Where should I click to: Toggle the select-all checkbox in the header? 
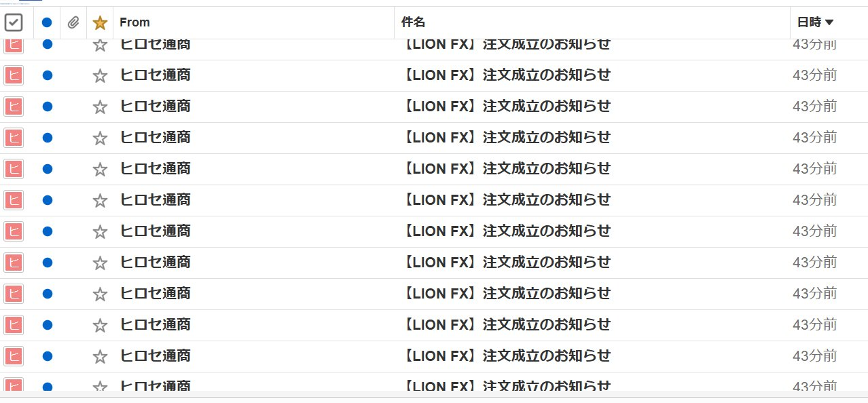pos(14,22)
